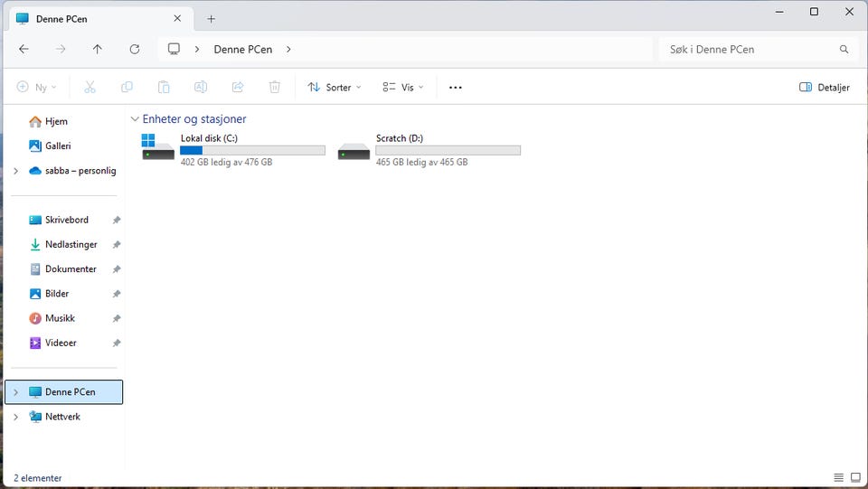Click the Rename icon in toolbar
Image resolution: width=868 pixels, height=489 pixels.
(201, 87)
